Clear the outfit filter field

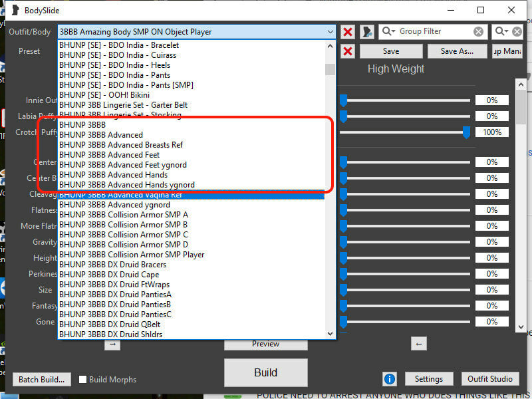click(517, 32)
